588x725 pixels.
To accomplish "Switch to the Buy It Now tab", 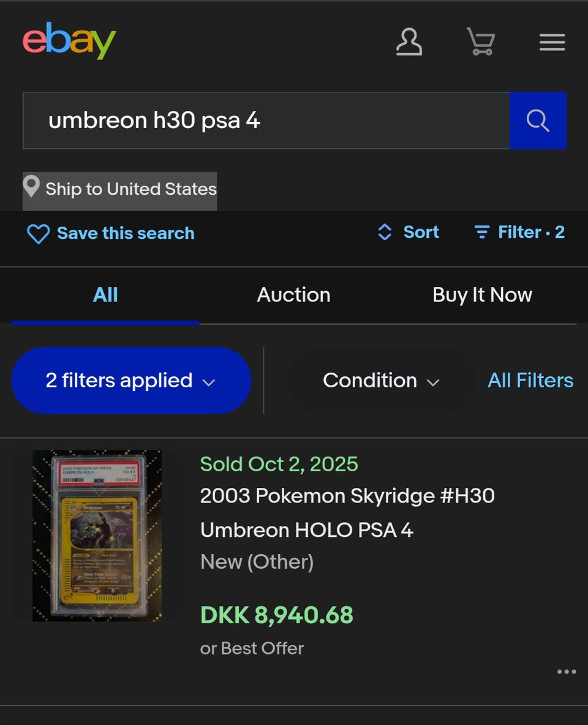I will coord(482,295).
